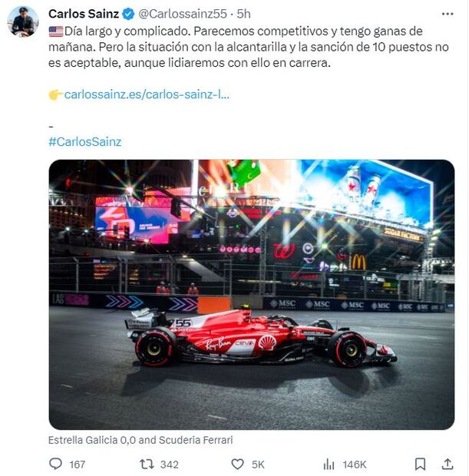Like the tweet with the heart icon
Screen dimensions: 469x476
coord(237,464)
